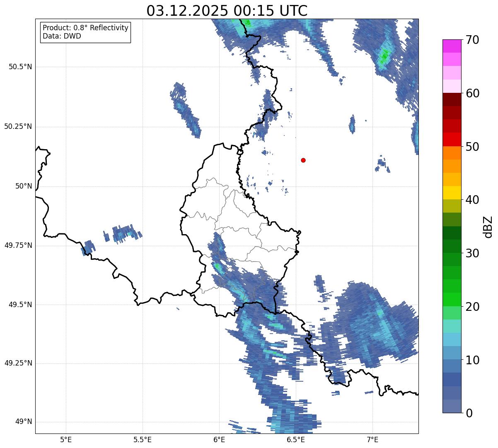Click the 49°N latitude label

pyautogui.click(x=24, y=421)
